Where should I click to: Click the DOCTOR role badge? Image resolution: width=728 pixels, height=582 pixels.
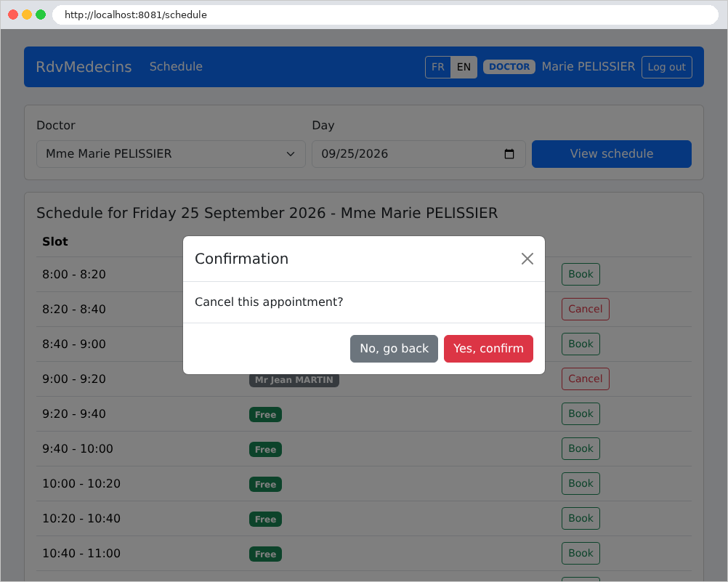(x=509, y=67)
